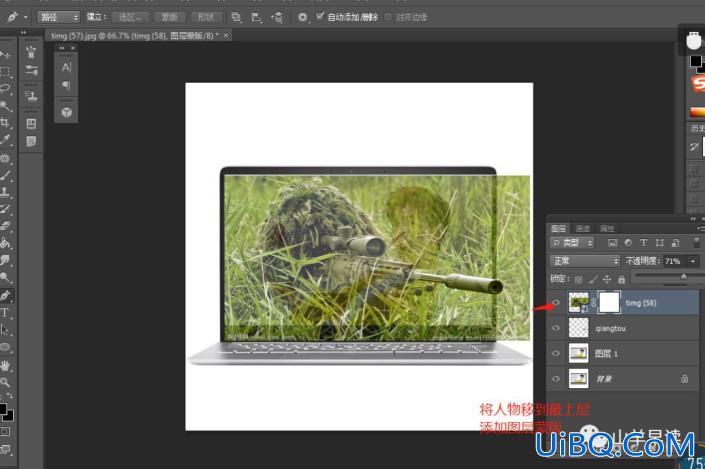Select the Rectangular Marquee tool
Image resolution: width=705 pixels, height=469 pixels.
click(5, 71)
